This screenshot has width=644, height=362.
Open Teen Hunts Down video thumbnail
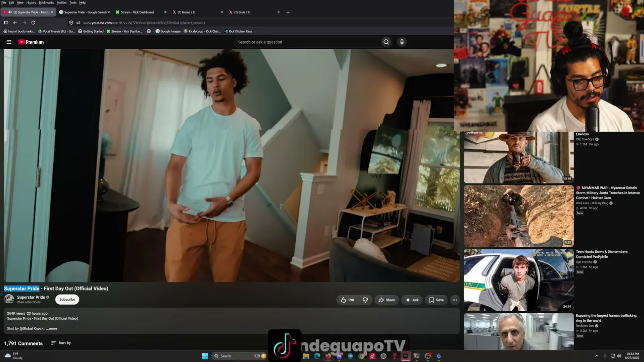click(x=518, y=280)
